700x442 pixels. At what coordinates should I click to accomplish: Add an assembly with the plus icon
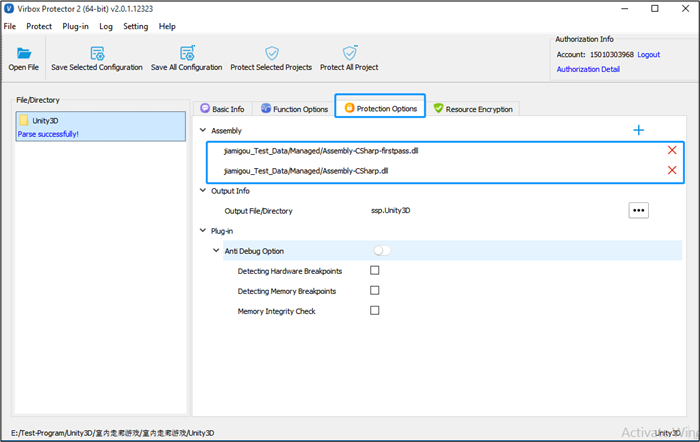coord(638,130)
